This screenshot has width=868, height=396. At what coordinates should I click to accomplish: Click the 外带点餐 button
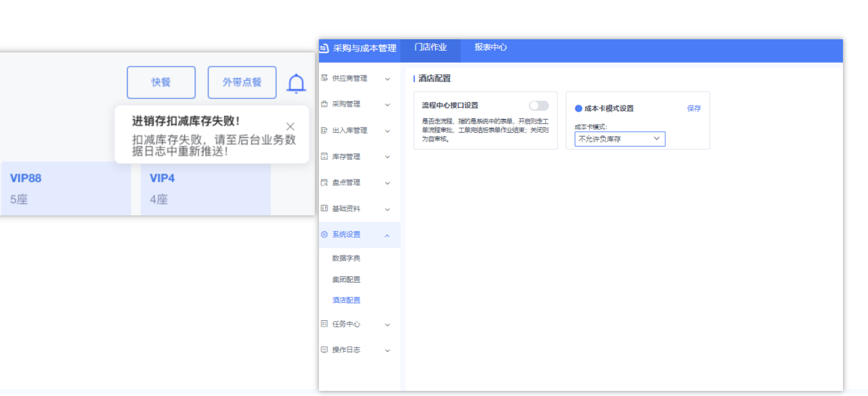(x=242, y=83)
